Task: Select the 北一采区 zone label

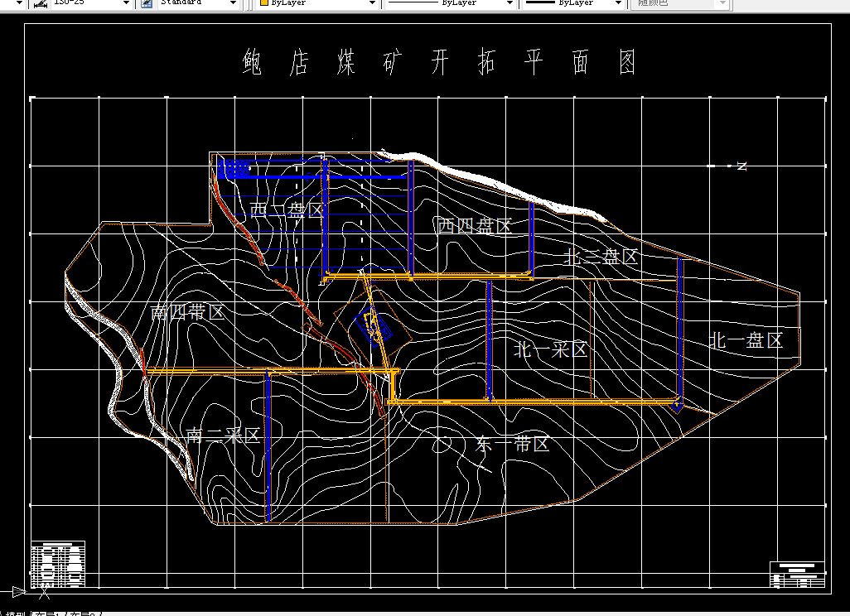Action: (x=551, y=349)
